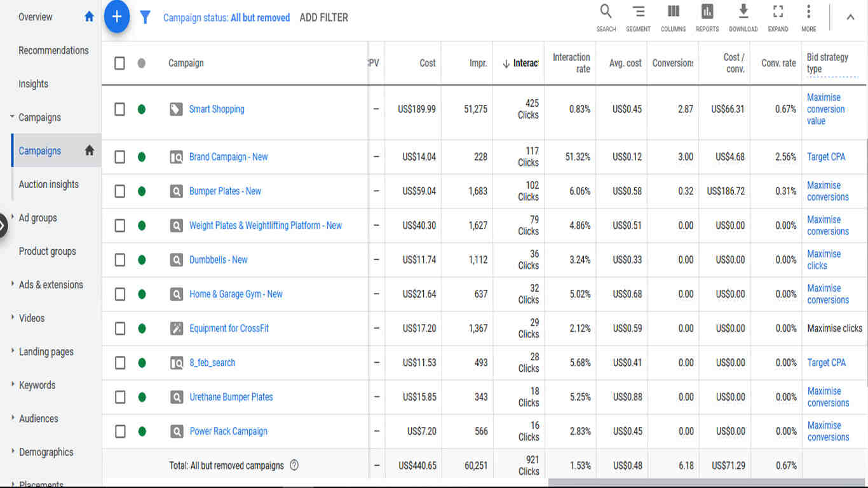Click the Equipment for CrossFit campaign type icon

point(176,329)
